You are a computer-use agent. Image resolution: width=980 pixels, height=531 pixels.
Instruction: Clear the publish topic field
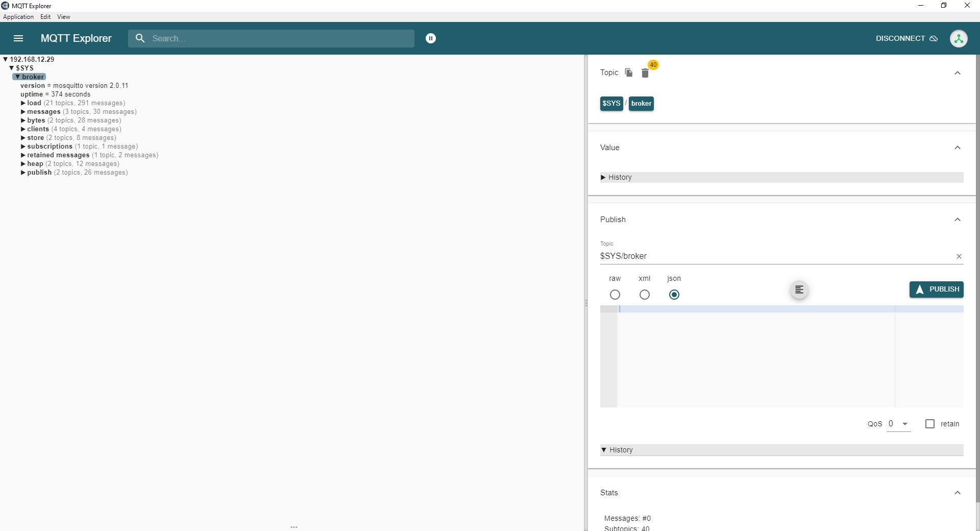point(959,256)
